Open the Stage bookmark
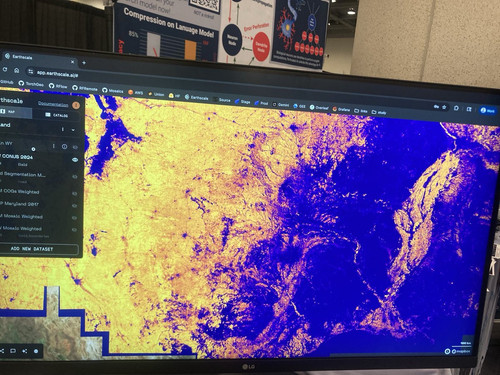This screenshot has width=500, height=375. pos(243,102)
